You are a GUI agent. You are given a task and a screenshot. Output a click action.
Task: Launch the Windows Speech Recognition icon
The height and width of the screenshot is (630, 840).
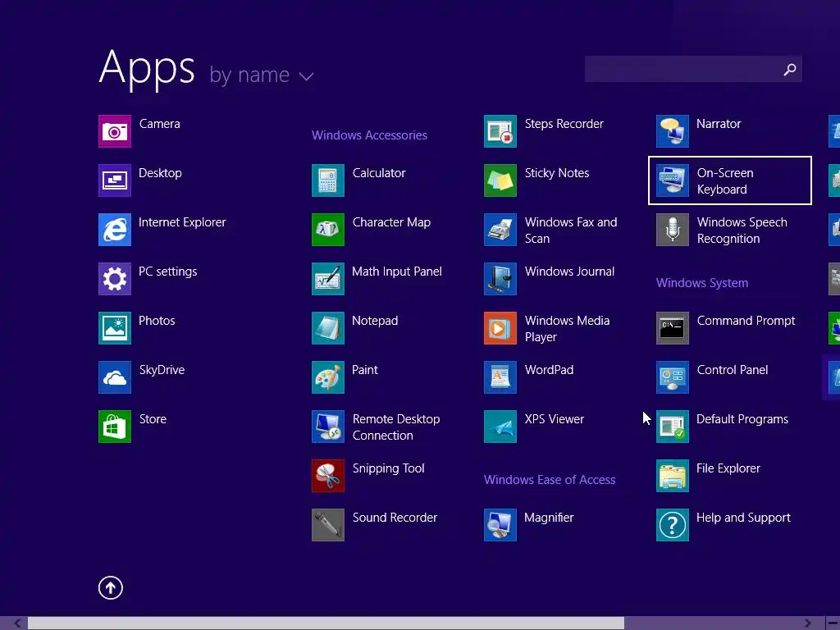pyautogui.click(x=673, y=230)
